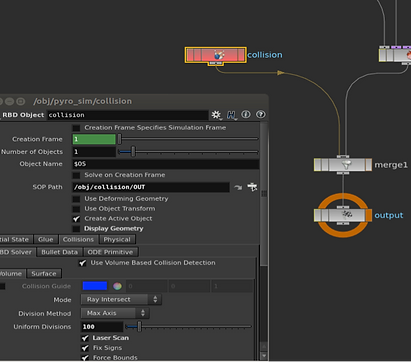Click the merge1 node input connector
The image size is (411, 362).
click(343, 157)
